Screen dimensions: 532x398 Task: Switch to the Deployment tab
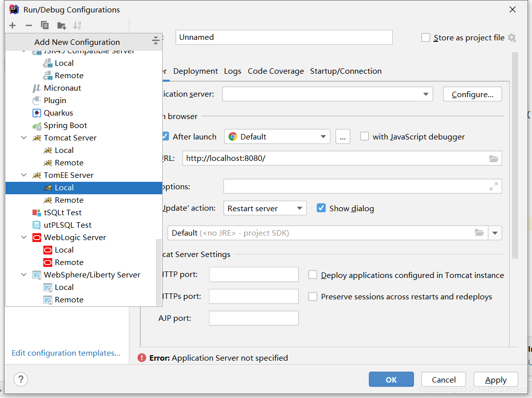[x=196, y=71]
